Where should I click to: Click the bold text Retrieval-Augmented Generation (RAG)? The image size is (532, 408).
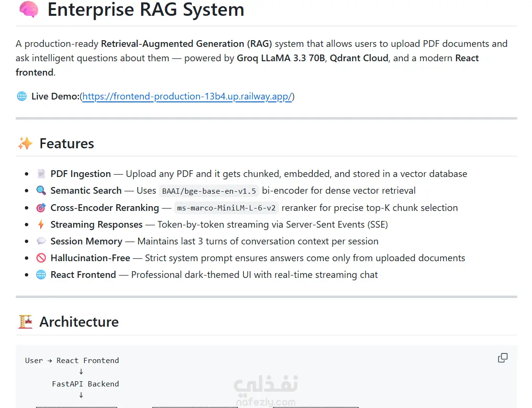(187, 44)
